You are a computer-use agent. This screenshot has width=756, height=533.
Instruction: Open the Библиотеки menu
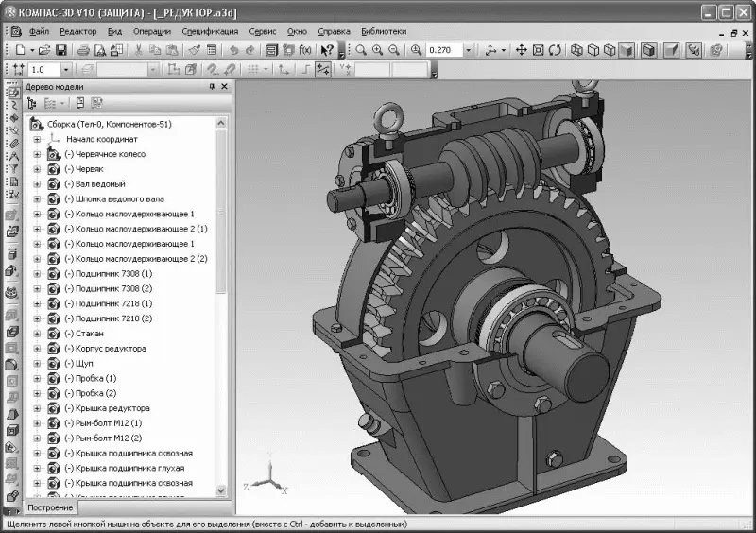click(384, 31)
